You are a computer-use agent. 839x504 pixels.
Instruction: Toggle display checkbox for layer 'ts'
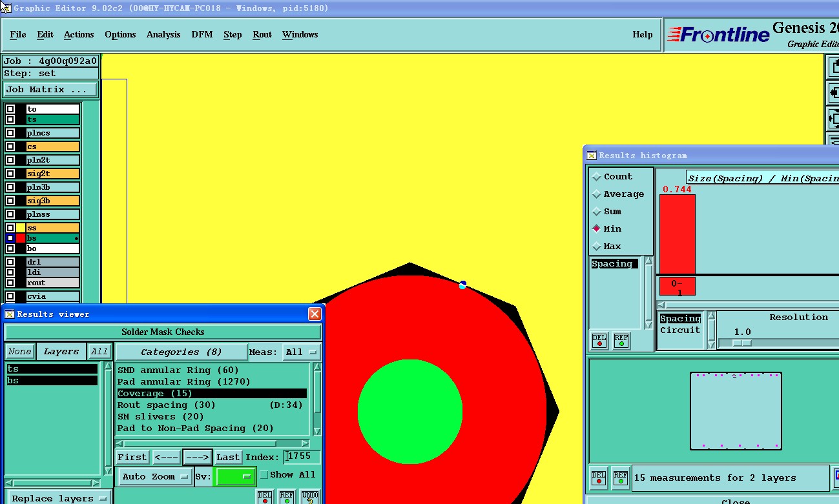click(10, 119)
